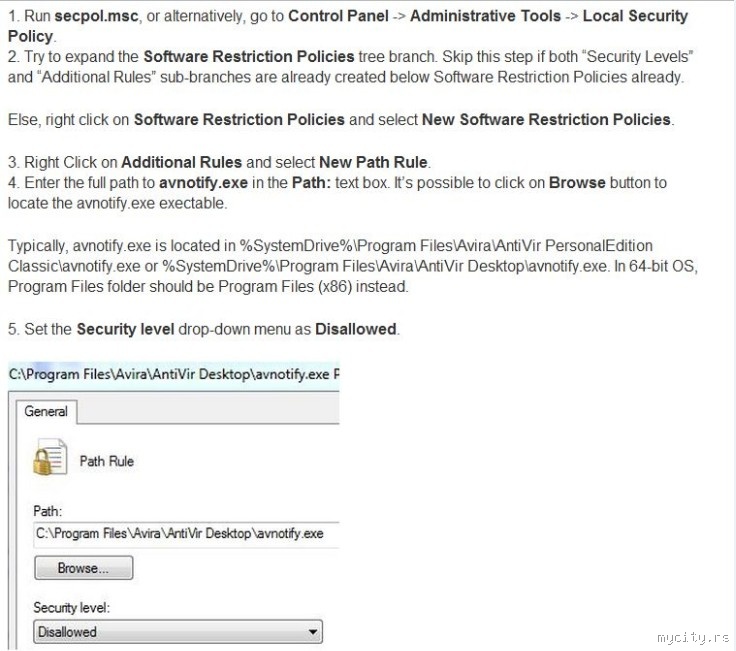Click the bold Disallowed word in step 5
736x651 pixels.
(x=356, y=329)
